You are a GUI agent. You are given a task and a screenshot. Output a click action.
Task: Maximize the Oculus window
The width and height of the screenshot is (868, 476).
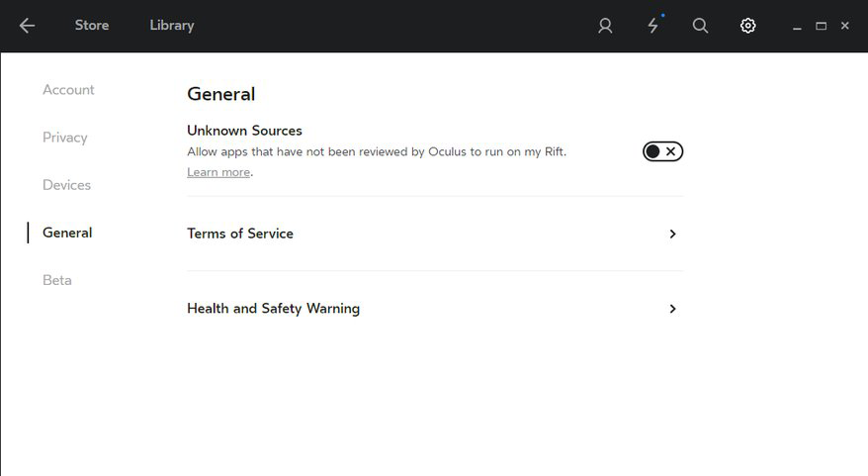(821, 26)
